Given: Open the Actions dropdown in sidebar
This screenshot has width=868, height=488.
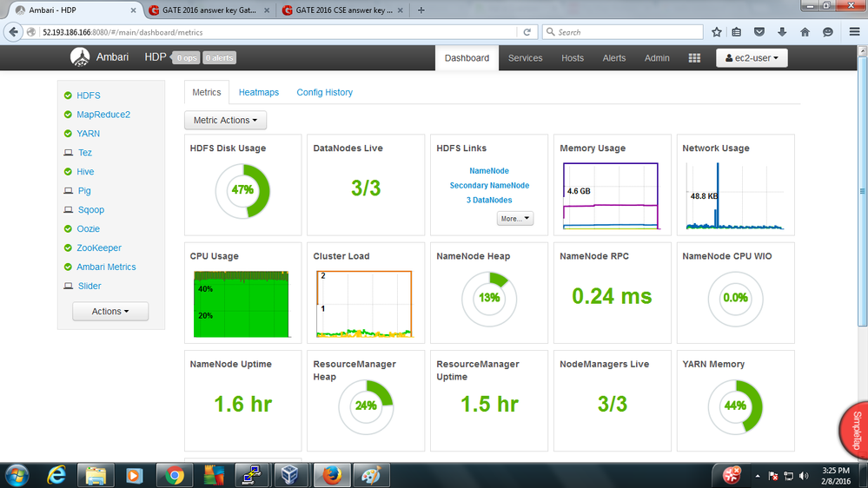Looking at the screenshot, I should (110, 311).
